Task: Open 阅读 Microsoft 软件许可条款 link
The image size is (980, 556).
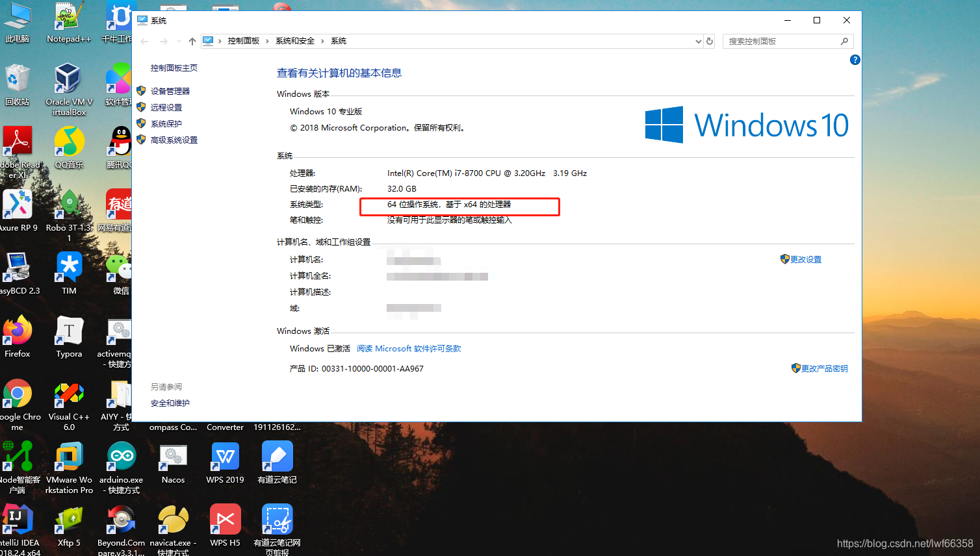Action: 409,349
